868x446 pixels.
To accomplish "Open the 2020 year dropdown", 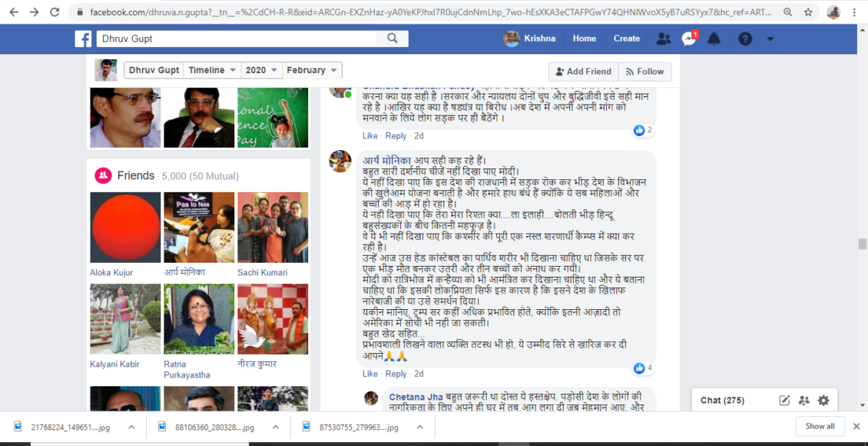I will pos(260,70).
